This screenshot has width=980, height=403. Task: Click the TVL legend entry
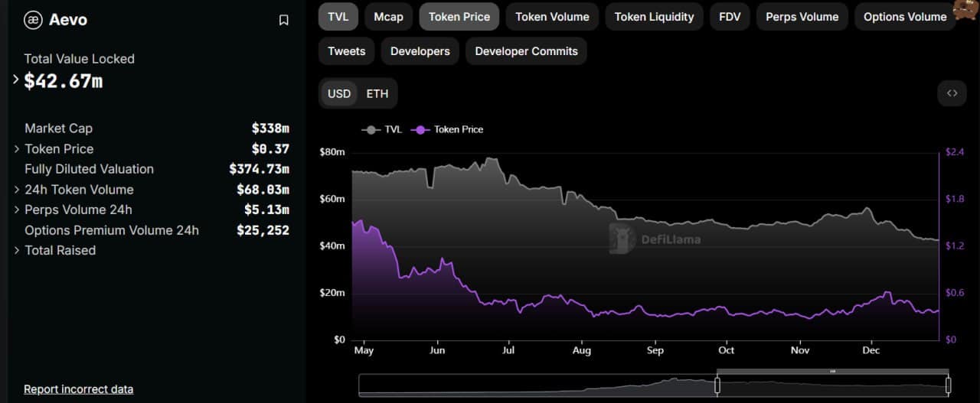click(381, 129)
